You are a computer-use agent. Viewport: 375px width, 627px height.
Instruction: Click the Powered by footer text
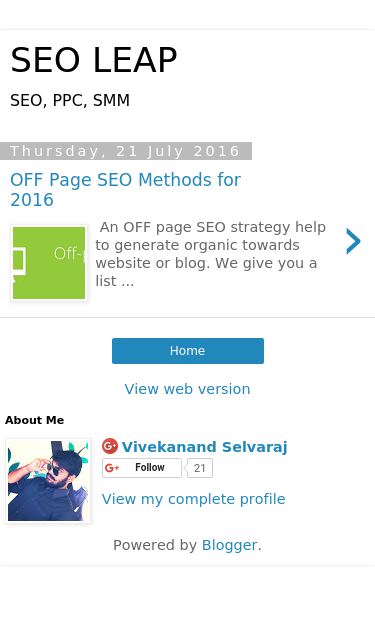155,545
